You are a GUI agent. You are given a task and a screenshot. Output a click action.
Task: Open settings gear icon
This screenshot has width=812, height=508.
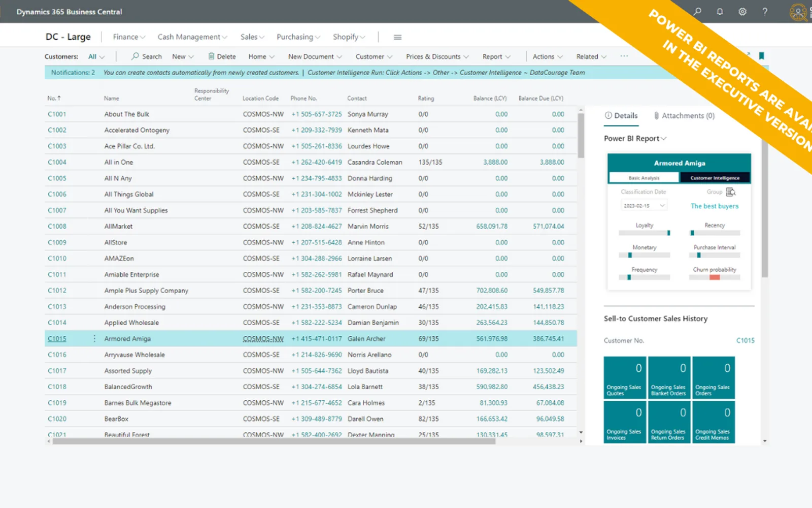pos(742,11)
